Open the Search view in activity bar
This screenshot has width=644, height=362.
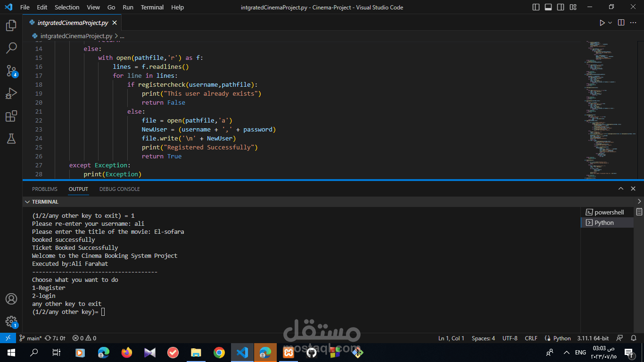(x=11, y=48)
